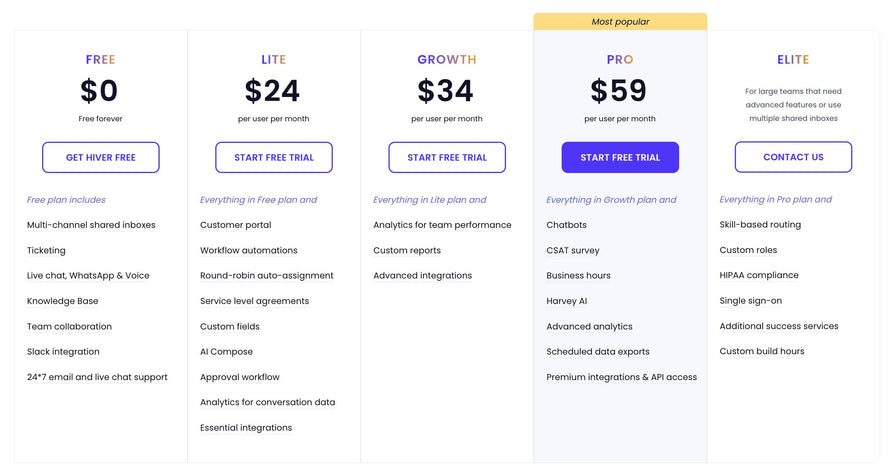Start free trial for Growth plan
896x472 pixels.
tap(447, 157)
